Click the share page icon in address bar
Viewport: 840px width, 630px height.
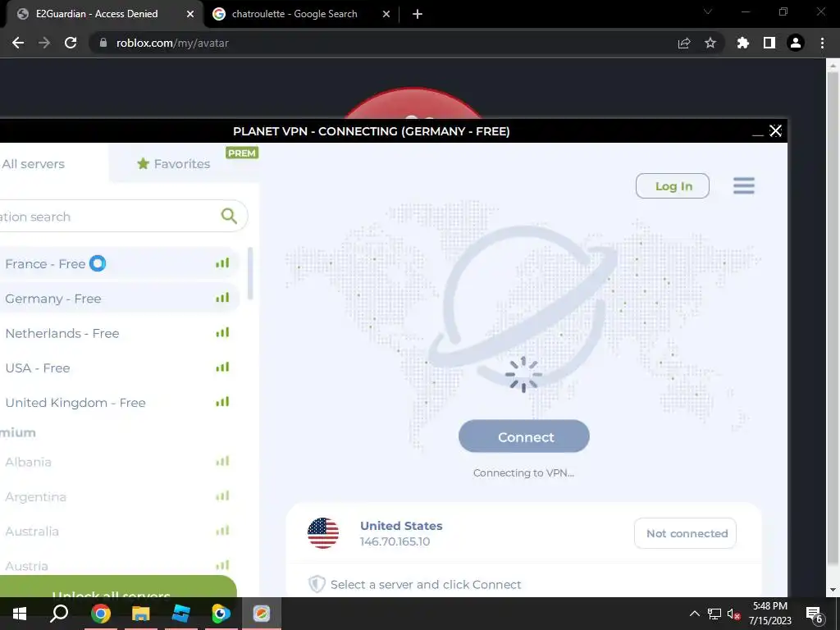click(684, 43)
